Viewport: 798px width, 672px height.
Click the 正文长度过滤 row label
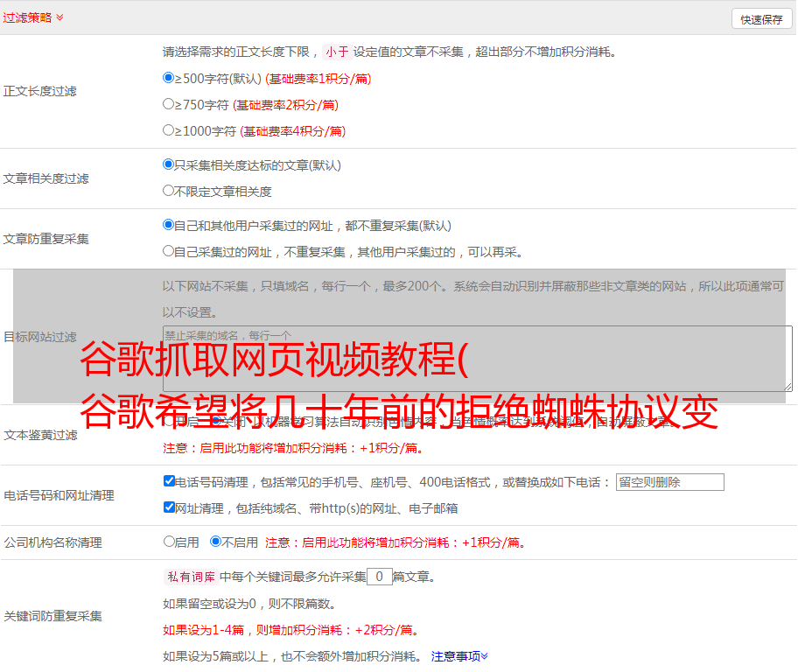point(39,91)
